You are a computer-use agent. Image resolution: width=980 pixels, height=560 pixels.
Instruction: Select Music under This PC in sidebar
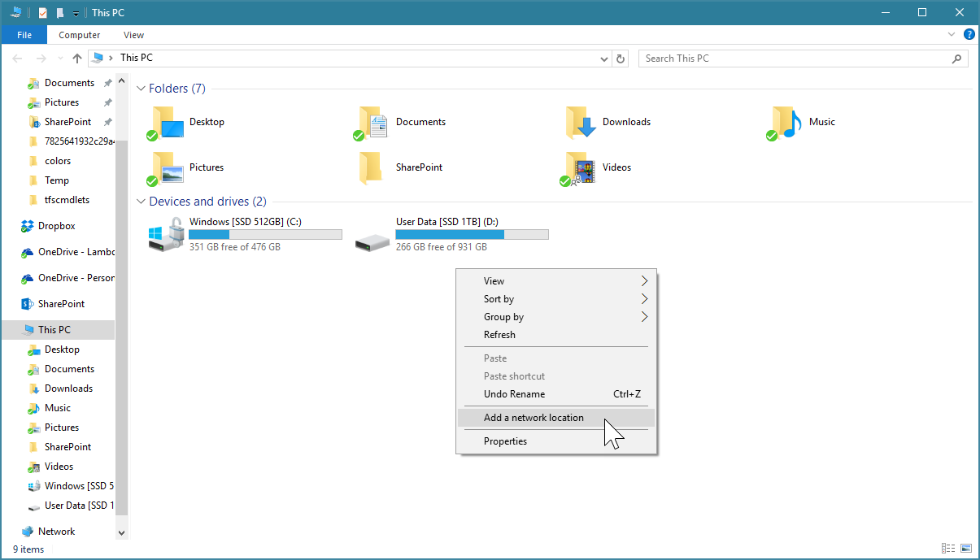(58, 408)
